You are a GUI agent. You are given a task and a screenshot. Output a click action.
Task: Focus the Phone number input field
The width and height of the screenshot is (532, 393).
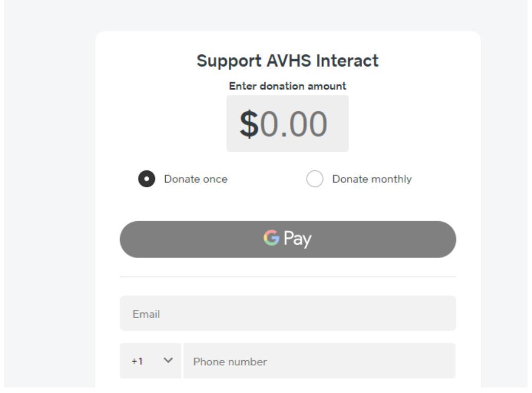pyautogui.click(x=319, y=361)
